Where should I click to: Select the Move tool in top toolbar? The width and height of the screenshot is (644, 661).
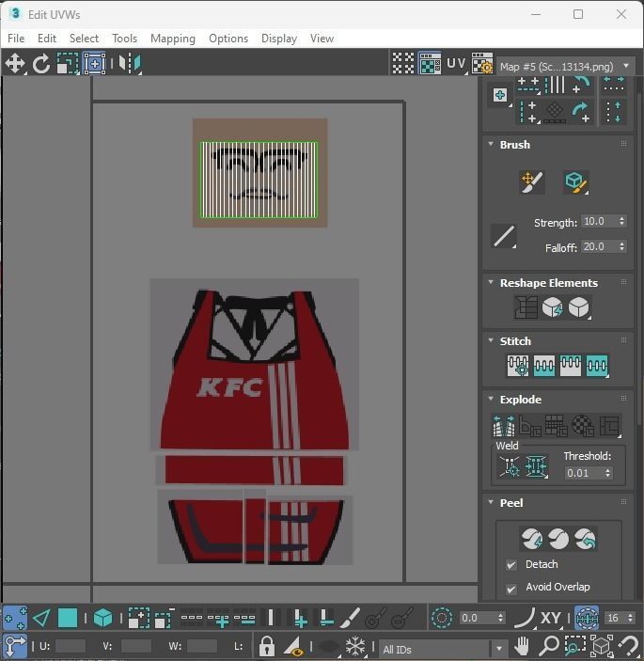(x=15, y=64)
